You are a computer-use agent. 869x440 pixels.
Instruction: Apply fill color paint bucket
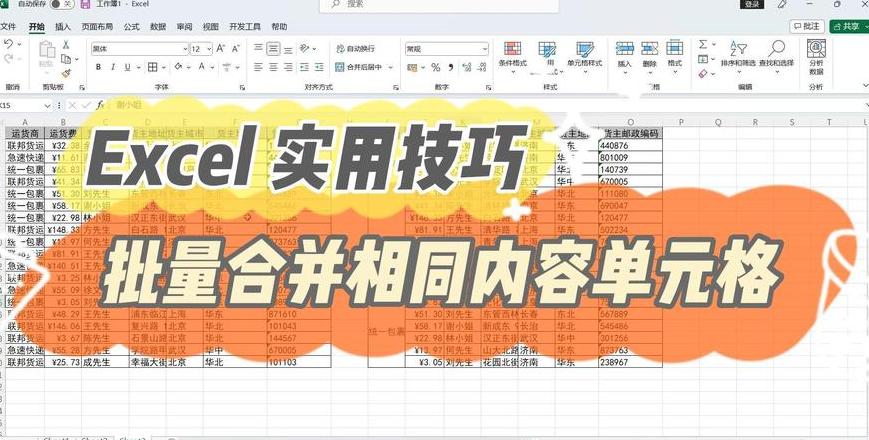pos(178,67)
